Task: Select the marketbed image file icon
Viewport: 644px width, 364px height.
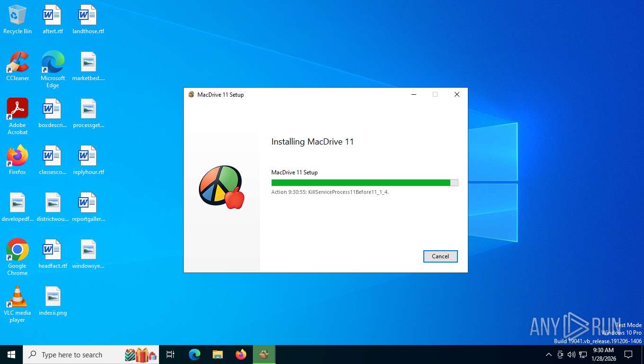Action: pos(88,66)
